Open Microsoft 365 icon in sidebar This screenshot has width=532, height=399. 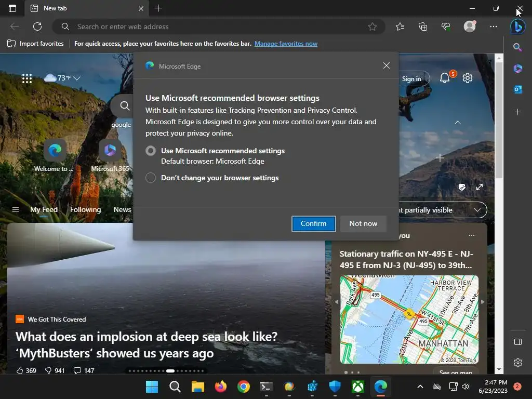(x=518, y=69)
